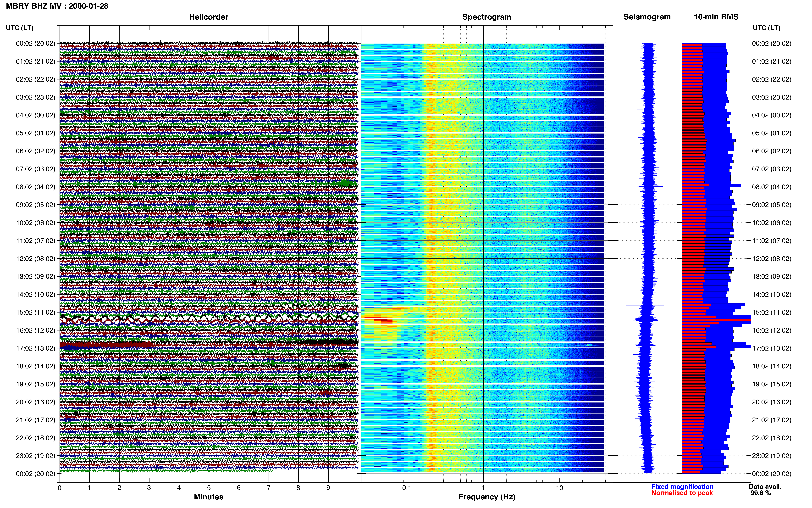Click the longest RMS bar near 15:02
This screenshot has width=812, height=508.
(x=716, y=320)
